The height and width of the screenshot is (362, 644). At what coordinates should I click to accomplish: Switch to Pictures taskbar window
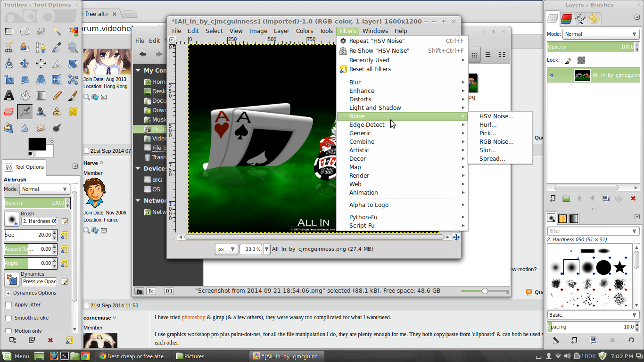(210, 356)
